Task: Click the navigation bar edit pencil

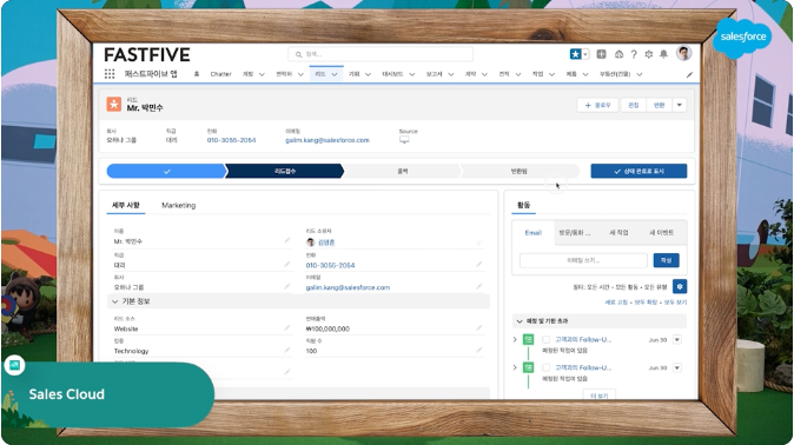Action: (689, 74)
